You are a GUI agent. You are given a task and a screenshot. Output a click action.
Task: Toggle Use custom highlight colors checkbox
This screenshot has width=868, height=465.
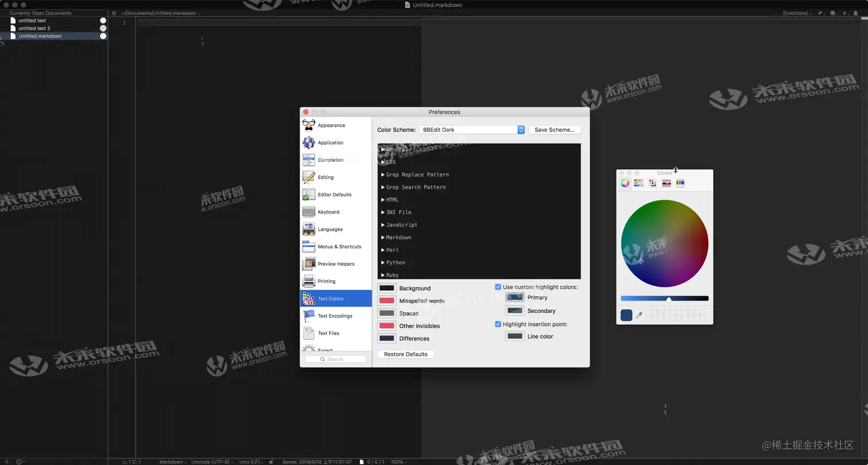[x=498, y=286]
